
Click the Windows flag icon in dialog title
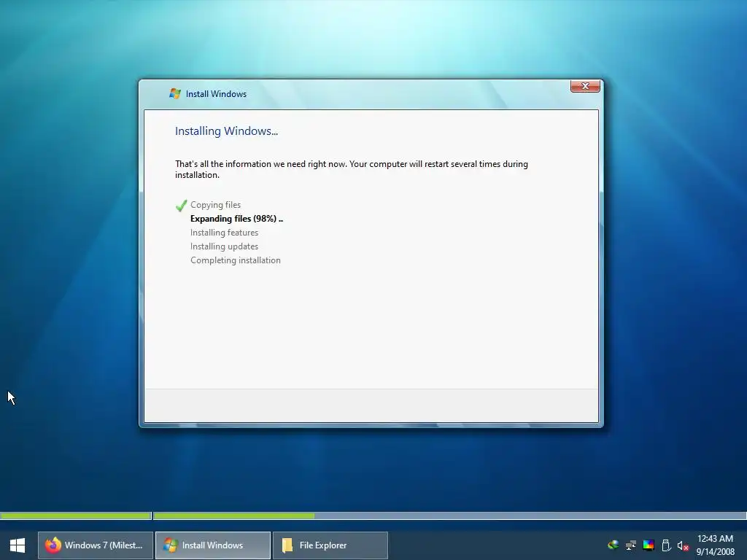click(175, 94)
